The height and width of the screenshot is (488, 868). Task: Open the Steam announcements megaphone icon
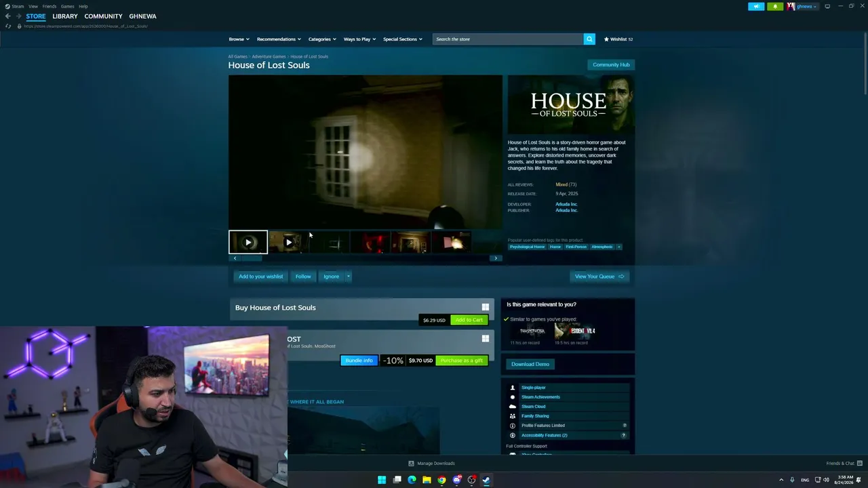pyautogui.click(x=756, y=6)
